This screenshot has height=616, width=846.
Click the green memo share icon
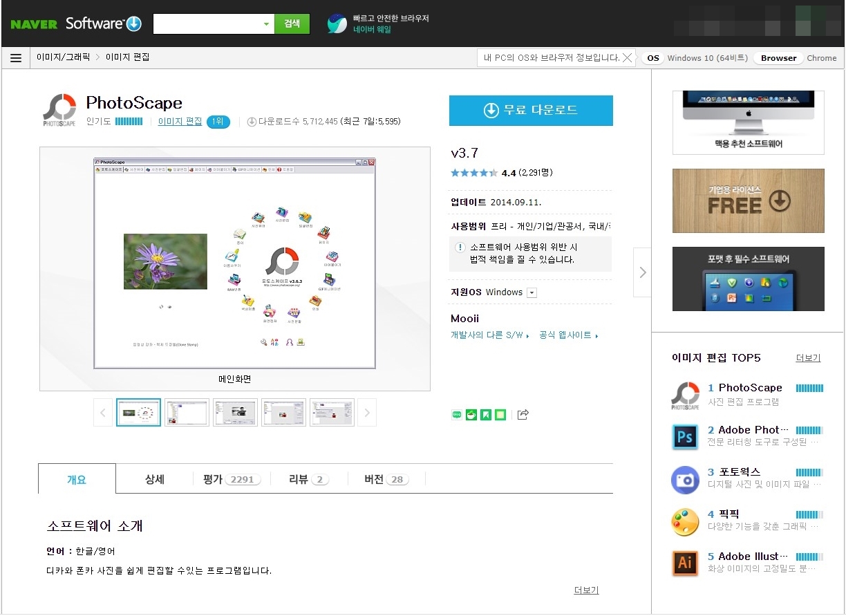pos(500,415)
